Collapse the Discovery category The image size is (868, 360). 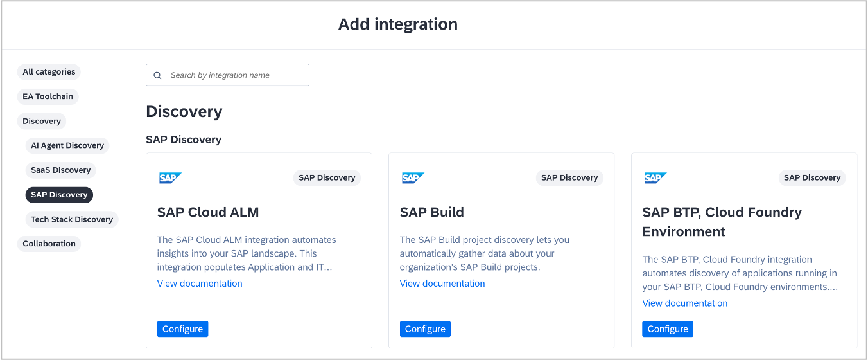[x=42, y=121]
